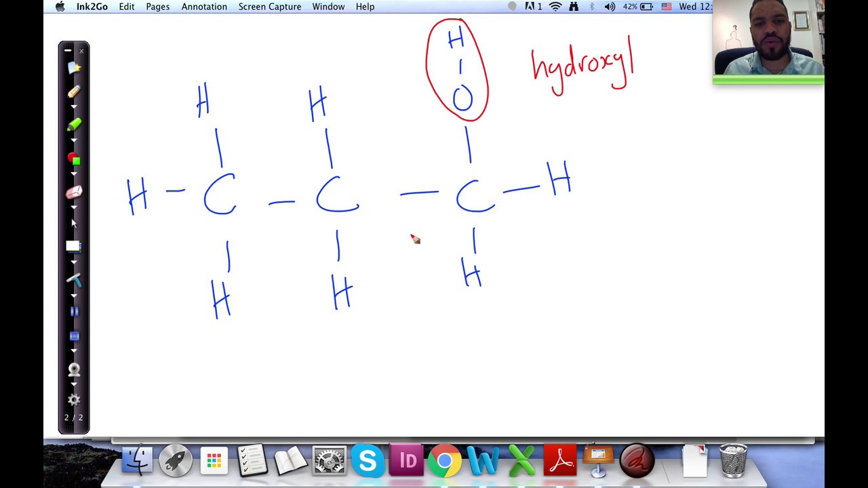Collapse the toolbar with its minus button
868x488 pixels.
(x=67, y=50)
